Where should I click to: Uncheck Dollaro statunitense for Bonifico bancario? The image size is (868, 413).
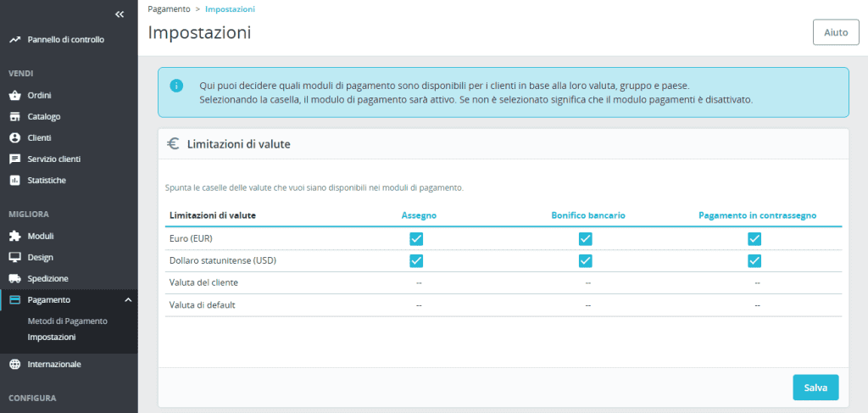pos(585,260)
